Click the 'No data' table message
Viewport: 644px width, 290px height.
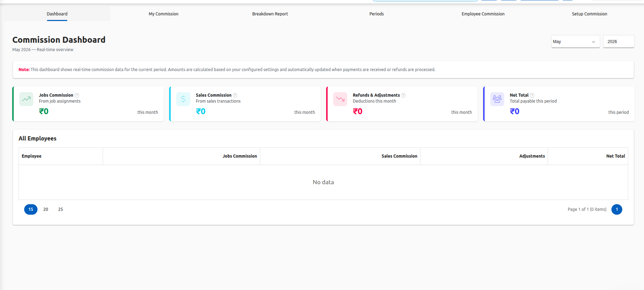[x=323, y=182]
